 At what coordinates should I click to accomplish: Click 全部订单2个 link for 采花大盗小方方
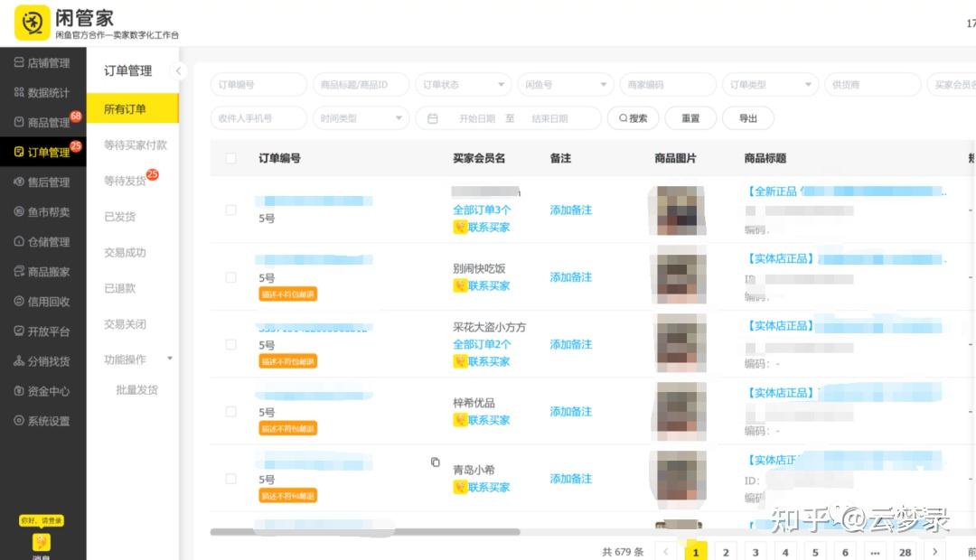[482, 345]
